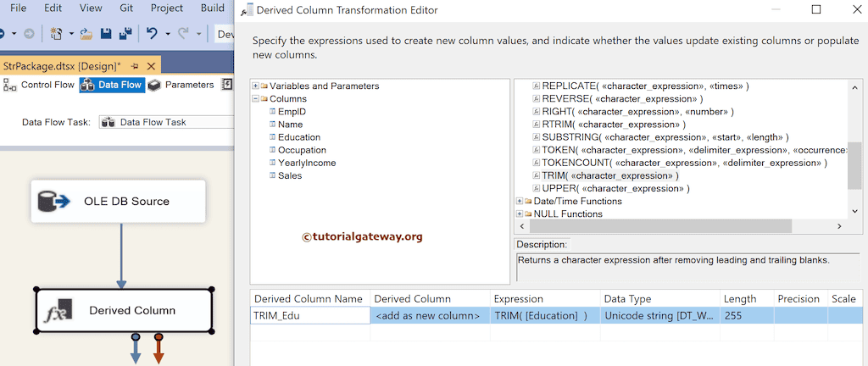Viewport: 868px width, 366px height.
Task: Expand the NULL Functions folder
Action: pos(520,214)
